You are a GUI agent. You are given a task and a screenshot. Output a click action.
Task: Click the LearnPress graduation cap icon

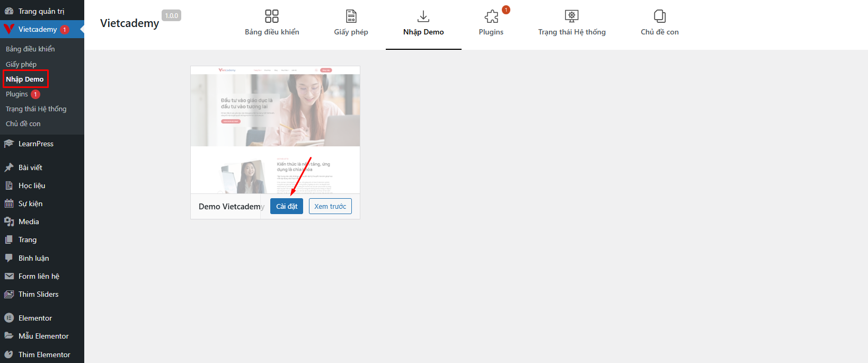9,144
